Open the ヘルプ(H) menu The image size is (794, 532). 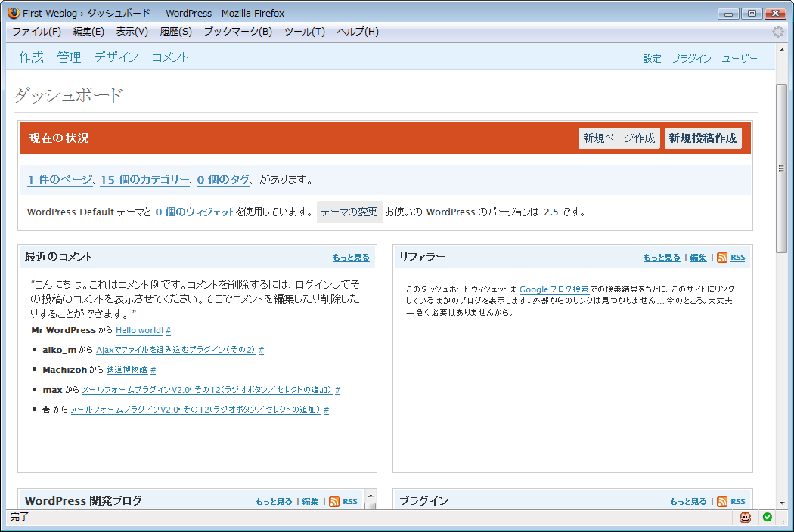point(358,32)
